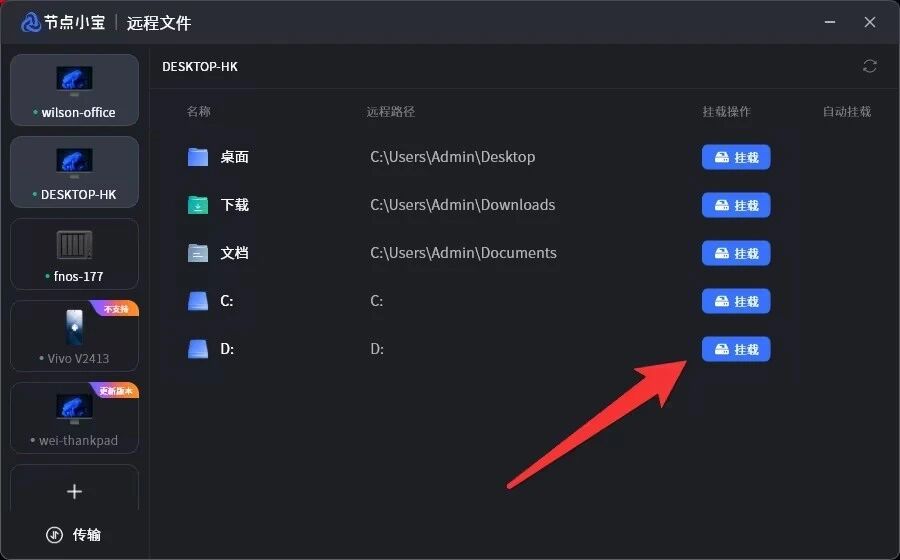Click the path C:\Users\Admin\Downloads
The height and width of the screenshot is (560, 900).
click(463, 205)
